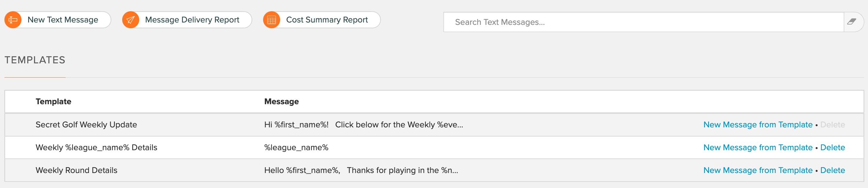Delete the Weekly %league_name% Details template
The width and height of the screenshot is (868, 188).
(x=833, y=147)
